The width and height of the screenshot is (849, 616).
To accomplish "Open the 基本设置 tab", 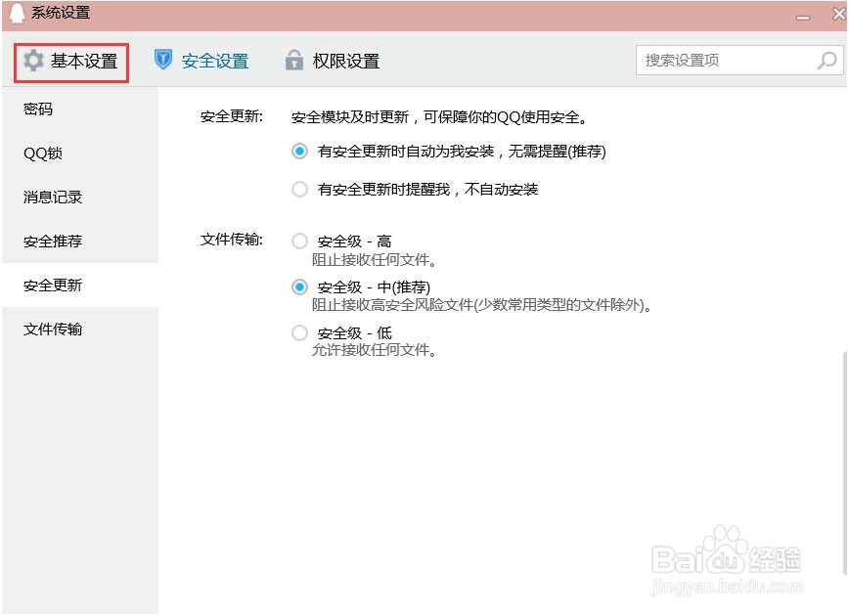I will pyautogui.click(x=71, y=63).
